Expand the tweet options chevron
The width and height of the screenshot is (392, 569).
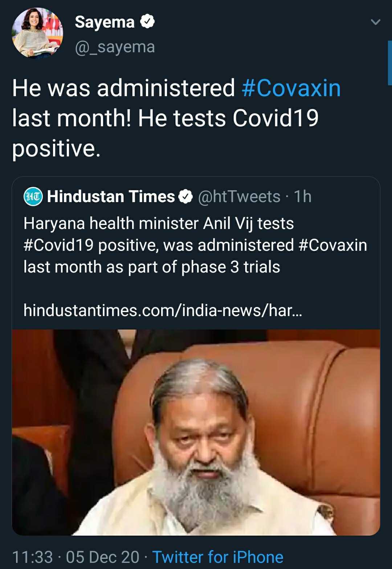[x=376, y=22]
